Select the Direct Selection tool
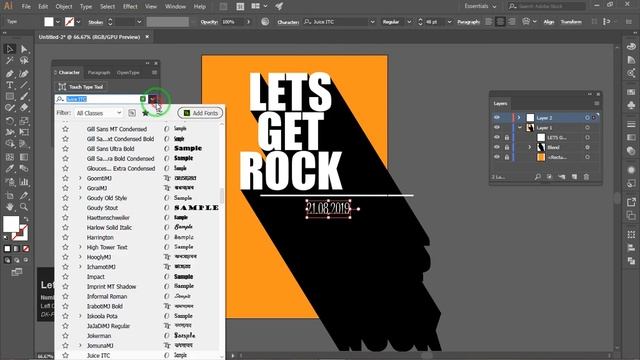The height and width of the screenshot is (360, 640). (24, 49)
